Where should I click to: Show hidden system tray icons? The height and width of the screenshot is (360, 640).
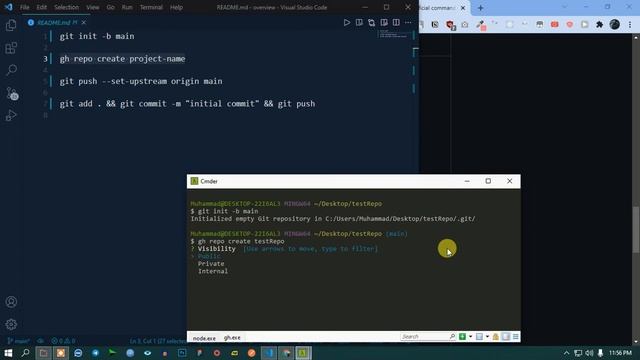(x=566, y=353)
